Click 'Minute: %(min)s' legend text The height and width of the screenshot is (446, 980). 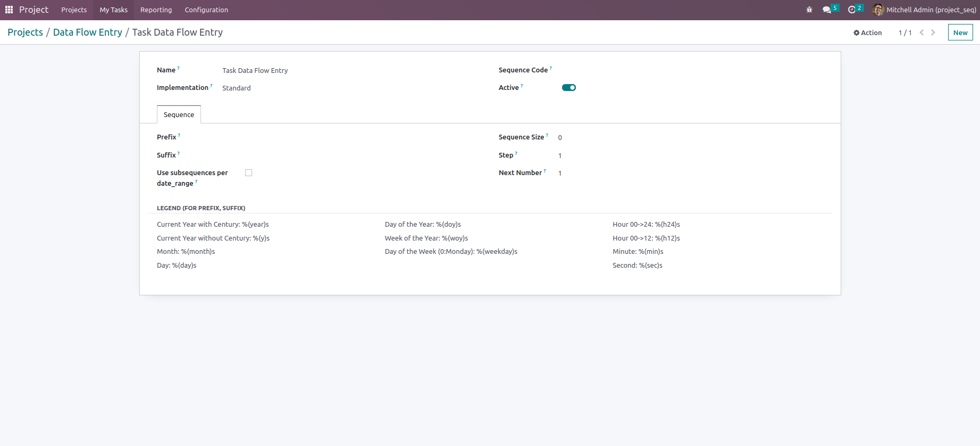click(x=638, y=251)
